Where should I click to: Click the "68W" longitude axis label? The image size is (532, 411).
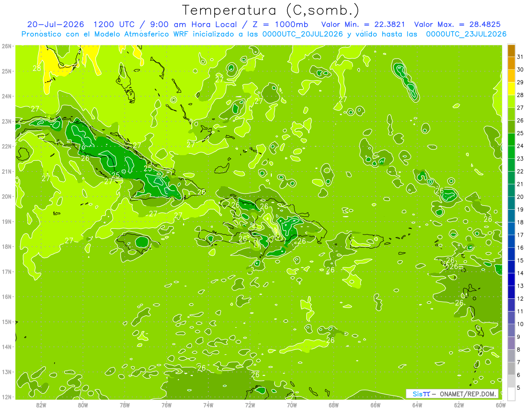coord(334,404)
